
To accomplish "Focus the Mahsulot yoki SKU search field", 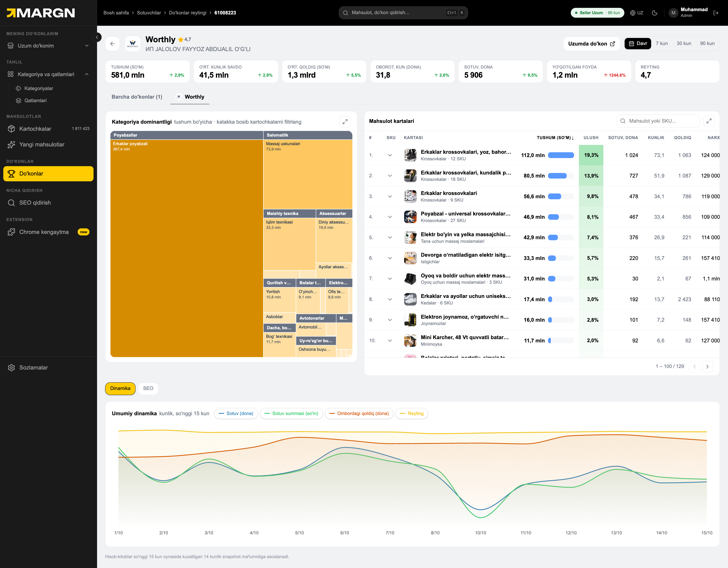I will [658, 121].
